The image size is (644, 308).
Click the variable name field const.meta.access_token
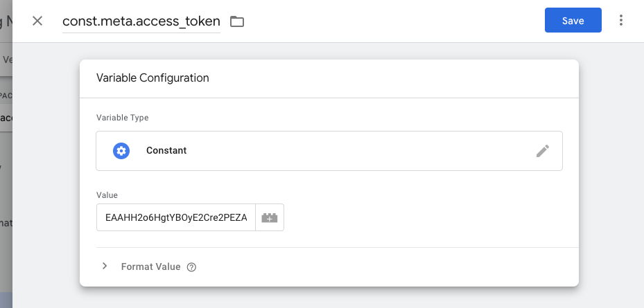[x=141, y=21]
